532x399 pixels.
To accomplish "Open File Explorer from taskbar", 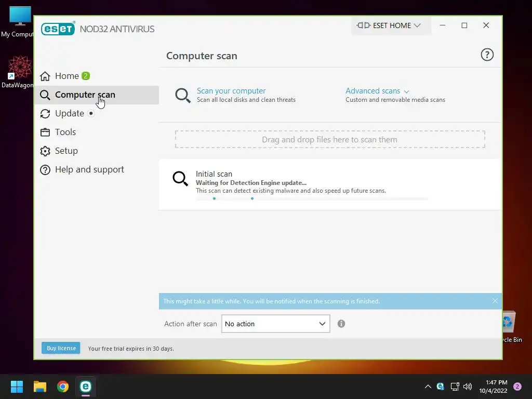I will (x=39, y=387).
